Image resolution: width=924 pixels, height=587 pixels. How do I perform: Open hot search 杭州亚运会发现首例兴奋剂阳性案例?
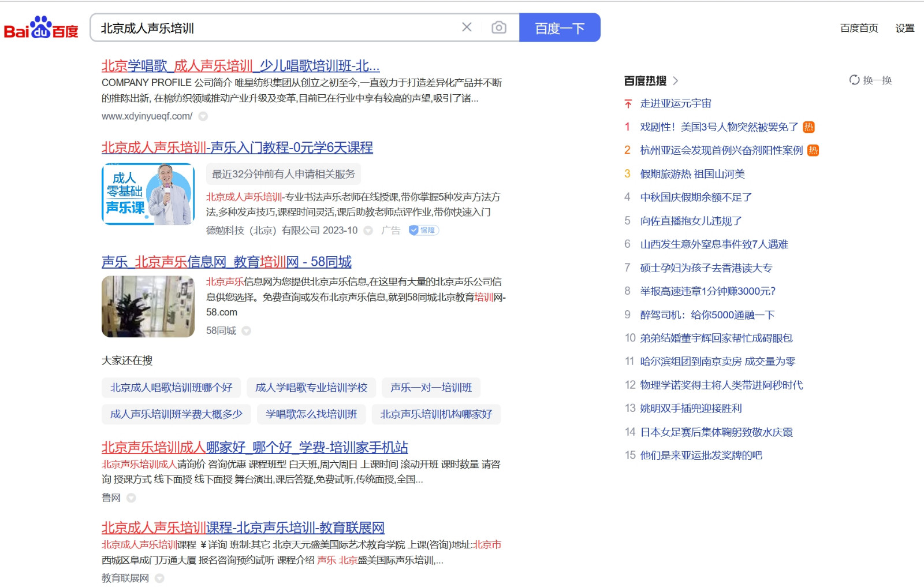(721, 150)
